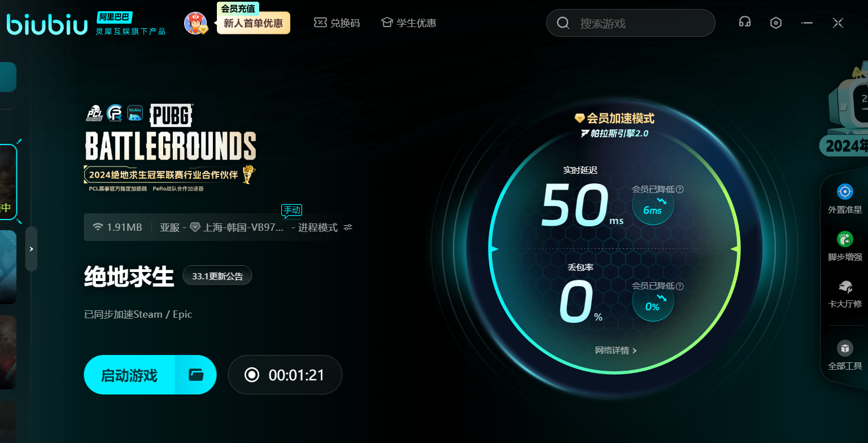The image size is (868, 443).
Task: Expand 网络详情 network details
Action: tap(616, 350)
